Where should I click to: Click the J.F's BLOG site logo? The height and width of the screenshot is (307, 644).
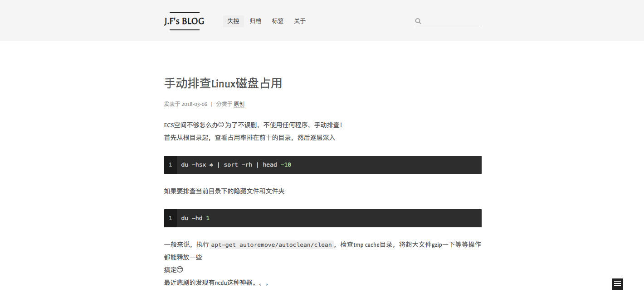coord(184,21)
